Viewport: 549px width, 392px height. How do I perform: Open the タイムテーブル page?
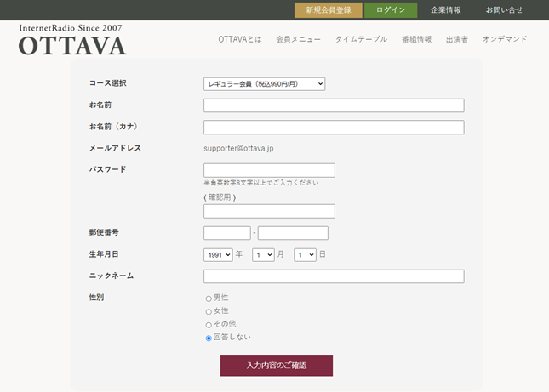pos(361,39)
